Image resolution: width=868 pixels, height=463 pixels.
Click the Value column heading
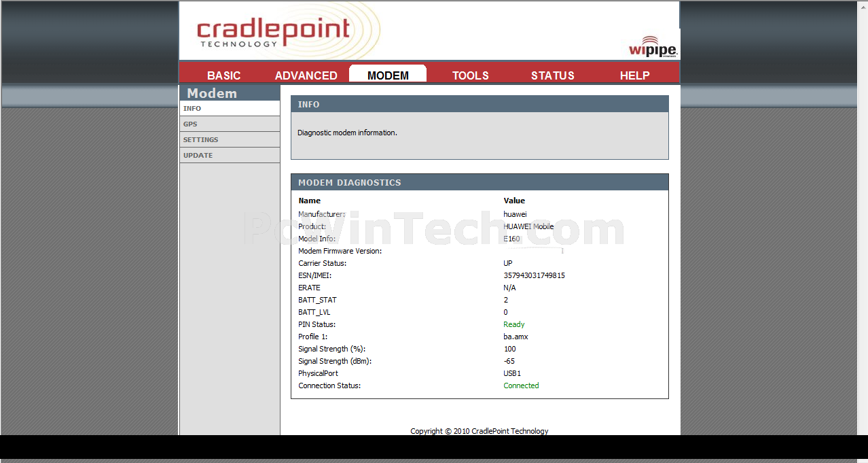514,201
